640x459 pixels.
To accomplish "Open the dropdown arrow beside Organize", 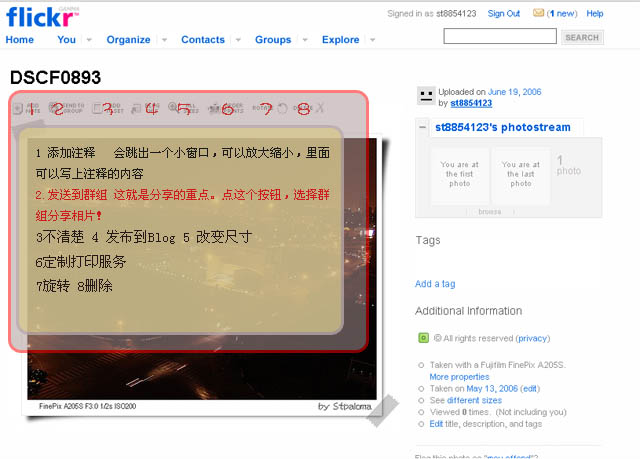I will pyautogui.click(x=164, y=40).
